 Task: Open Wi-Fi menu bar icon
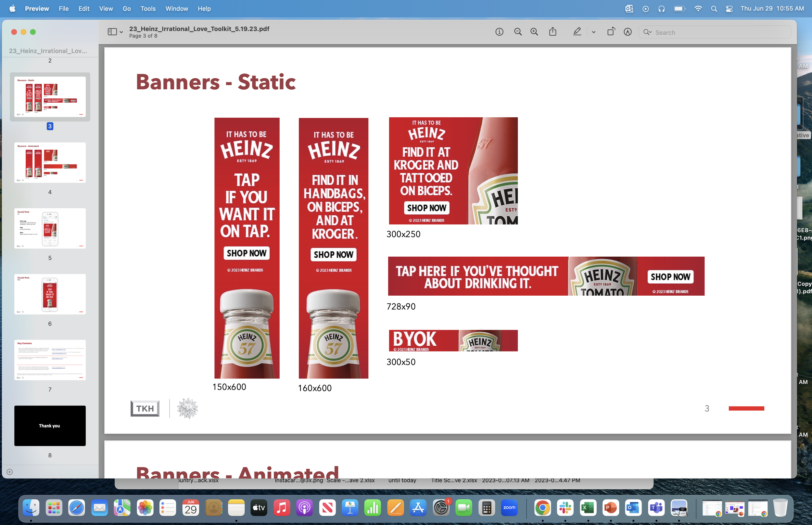[x=698, y=8]
